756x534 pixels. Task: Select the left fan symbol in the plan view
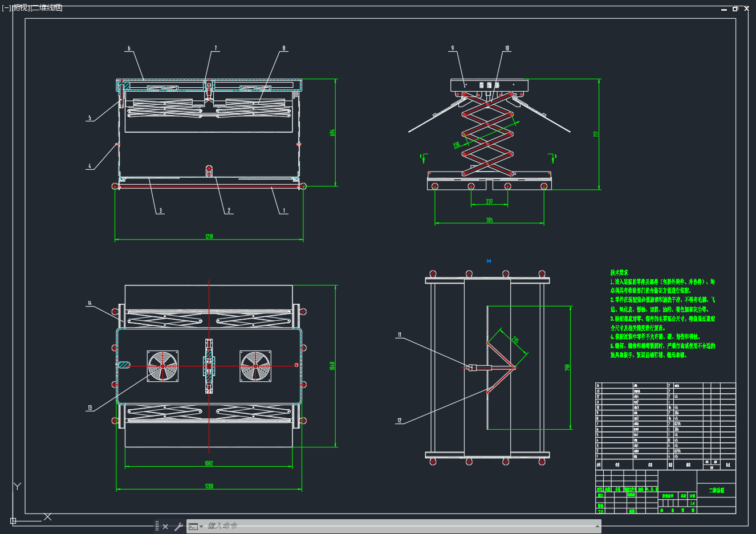click(x=162, y=366)
